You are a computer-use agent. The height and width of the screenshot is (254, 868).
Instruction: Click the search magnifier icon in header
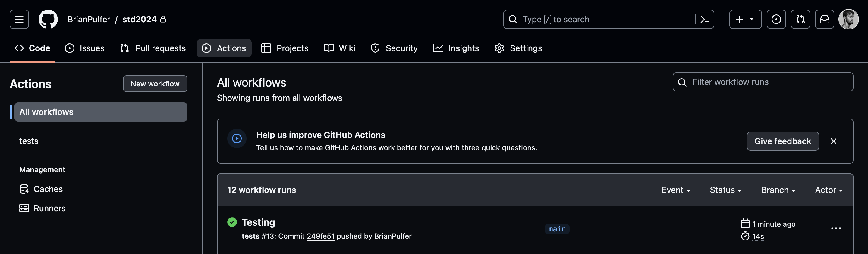[513, 19]
